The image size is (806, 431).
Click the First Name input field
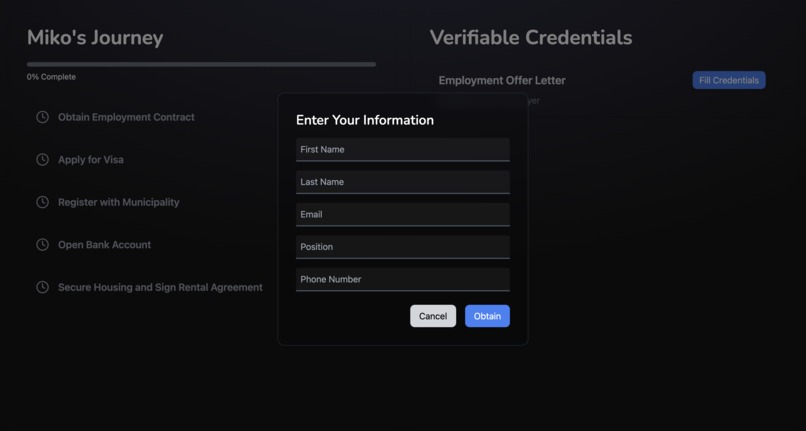pyautogui.click(x=402, y=150)
